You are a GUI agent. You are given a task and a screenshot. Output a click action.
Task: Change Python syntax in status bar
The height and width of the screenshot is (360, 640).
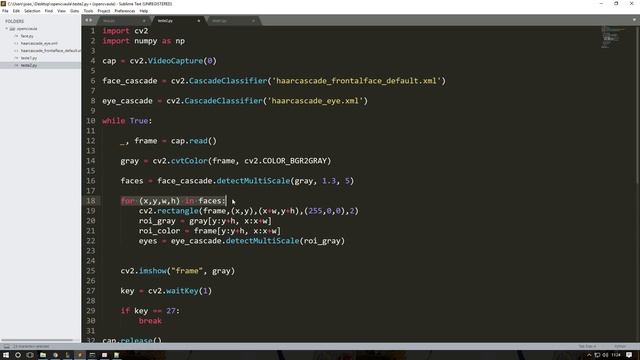pos(620,346)
